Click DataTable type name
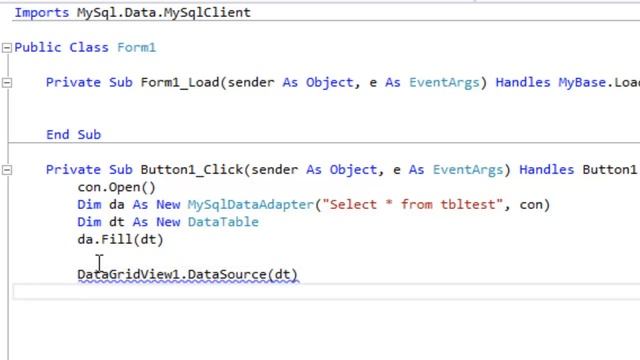The width and height of the screenshot is (640, 360). [x=223, y=222]
